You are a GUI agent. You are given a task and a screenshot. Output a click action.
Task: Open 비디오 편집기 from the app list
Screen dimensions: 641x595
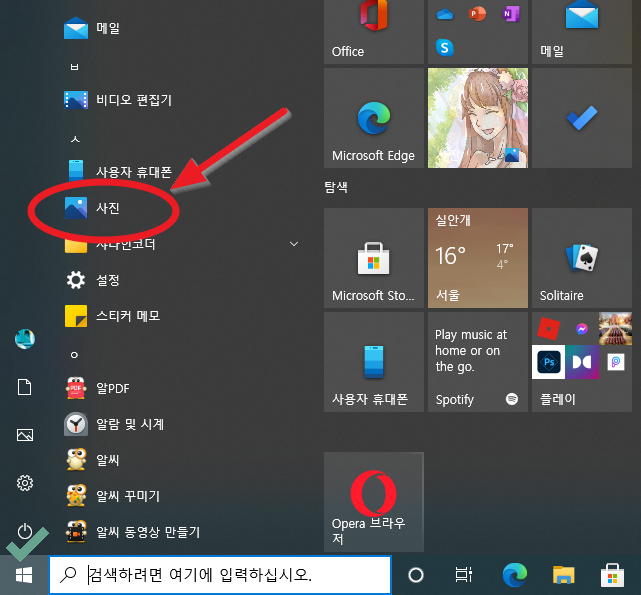pyautogui.click(x=118, y=100)
